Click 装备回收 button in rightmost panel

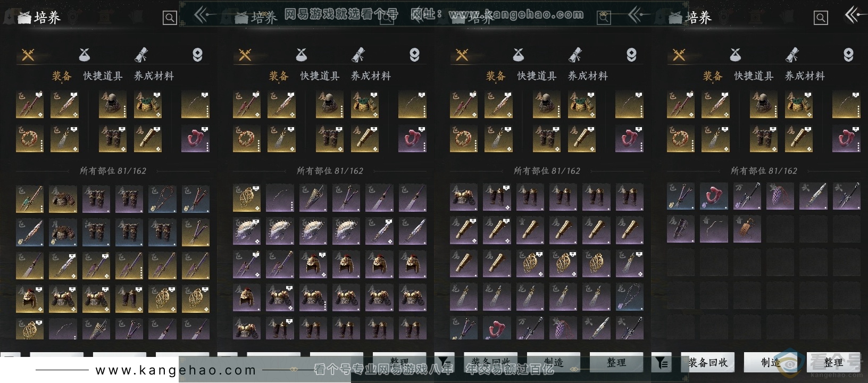(x=708, y=363)
